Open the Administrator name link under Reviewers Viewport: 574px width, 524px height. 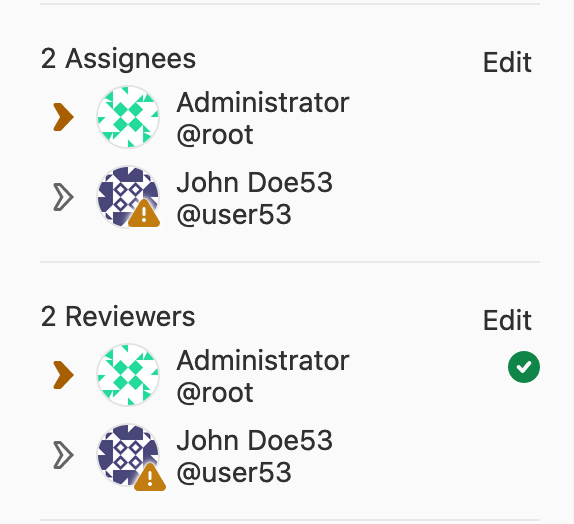[x=263, y=361]
